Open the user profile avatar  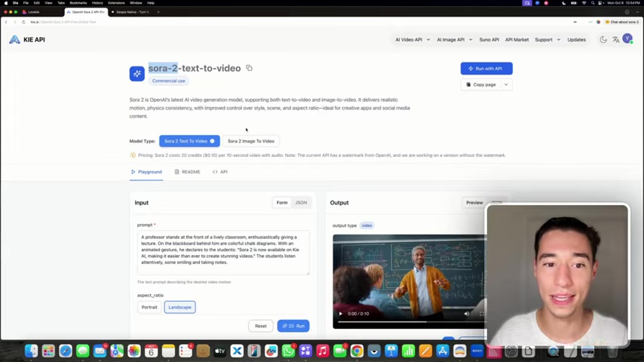pyautogui.click(x=627, y=39)
